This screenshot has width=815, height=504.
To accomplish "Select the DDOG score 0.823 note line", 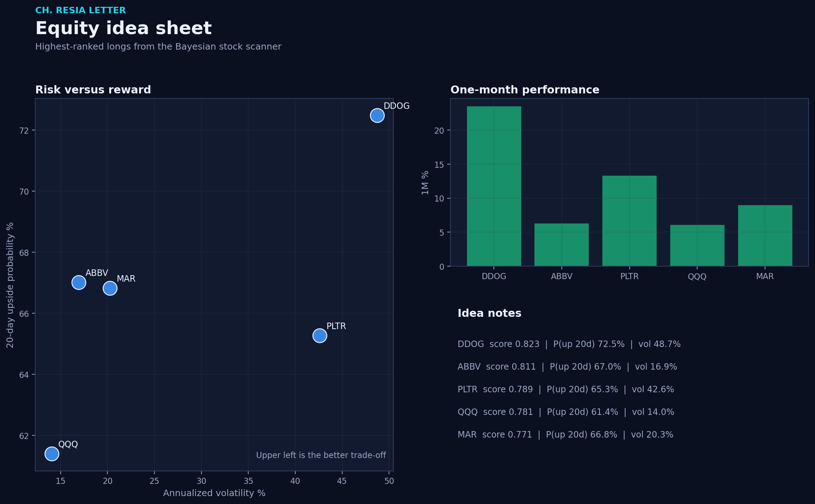I will tap(569, 344).
